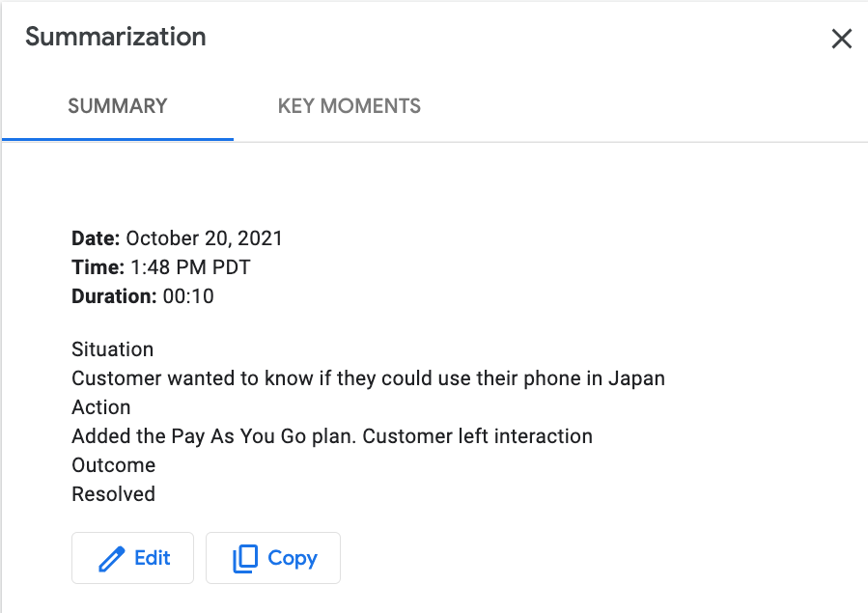Click the pencil icon for editing
The height and width of the screenshot is (613, 868).
(112, 559)
